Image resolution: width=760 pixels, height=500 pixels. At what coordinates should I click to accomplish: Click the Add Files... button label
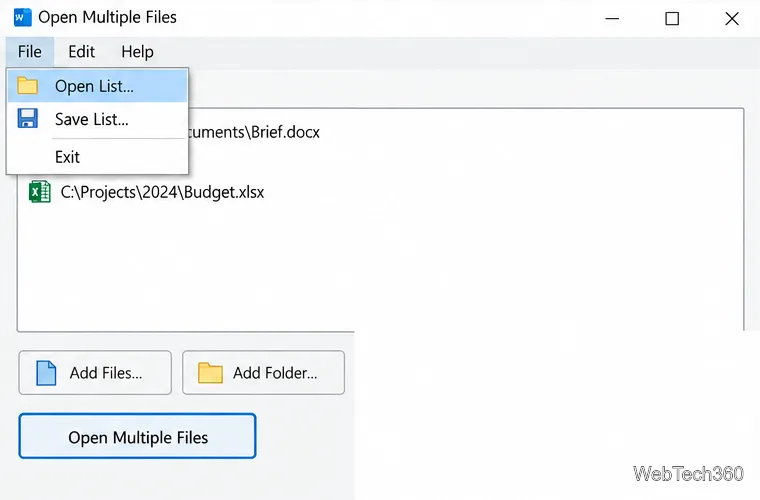pos(106,373)
